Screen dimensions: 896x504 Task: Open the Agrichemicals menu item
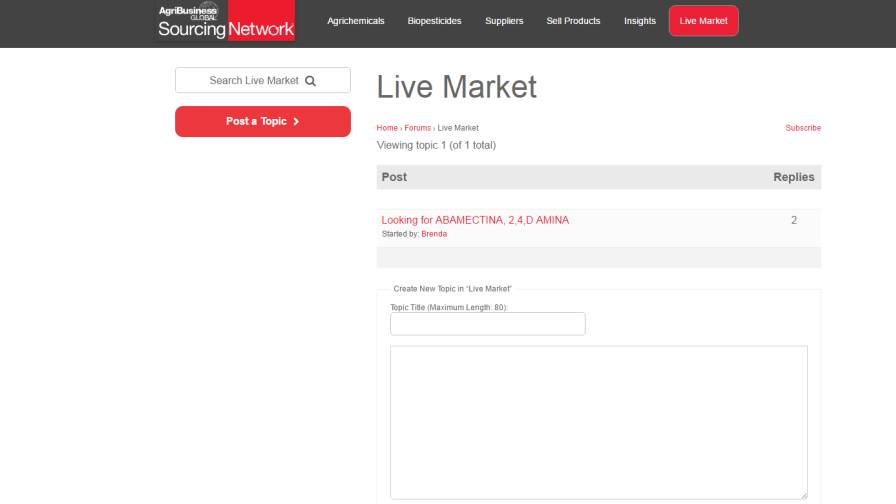[x=355, y=21]
